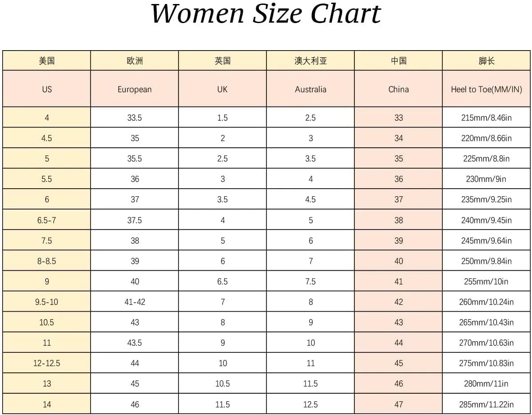This screenshot has height=415, width=532.
Task: Select European size '43.5' cell
Action: (x=135, y=343)
